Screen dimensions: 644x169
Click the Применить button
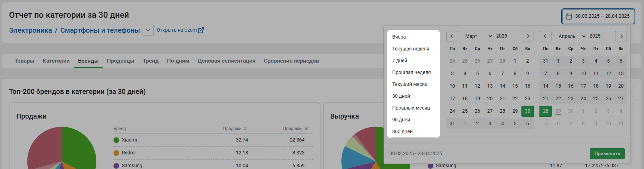(607, 154)
